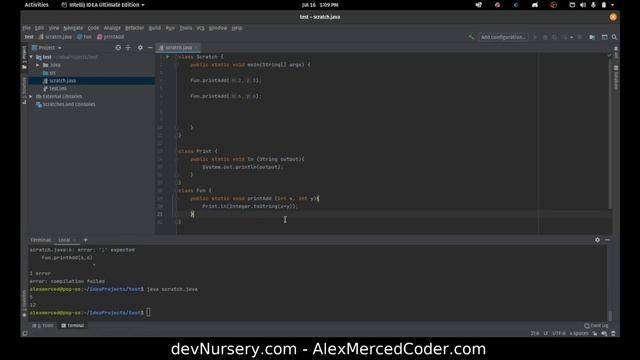Viewport: 640px width, 360px height.
Task: Click the battery icon in the system tray
Action: click(604, 5)
